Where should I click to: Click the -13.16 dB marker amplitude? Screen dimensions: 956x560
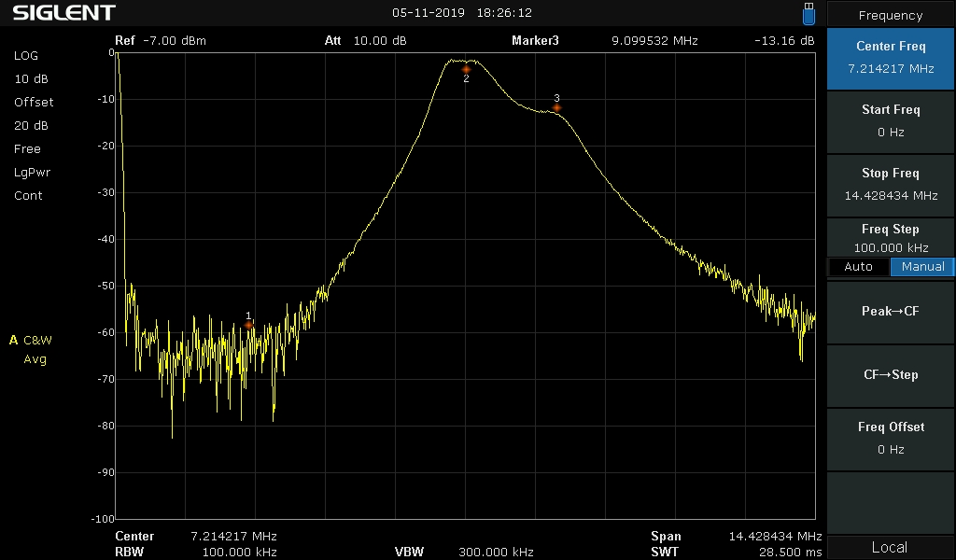(784, 41)
